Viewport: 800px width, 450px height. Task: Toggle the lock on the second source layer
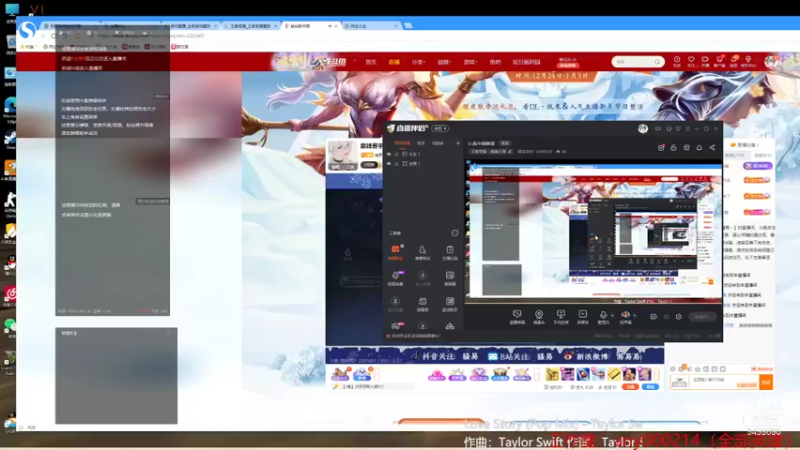pos(396,164)
